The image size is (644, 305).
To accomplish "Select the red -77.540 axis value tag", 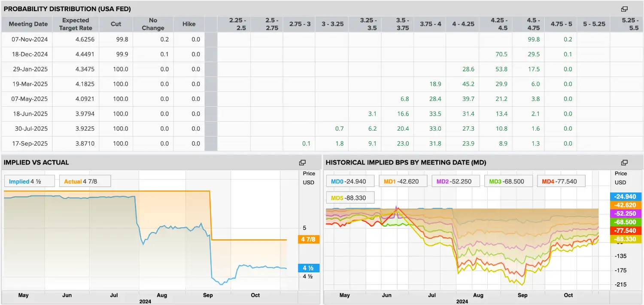I will click(626, 231).
